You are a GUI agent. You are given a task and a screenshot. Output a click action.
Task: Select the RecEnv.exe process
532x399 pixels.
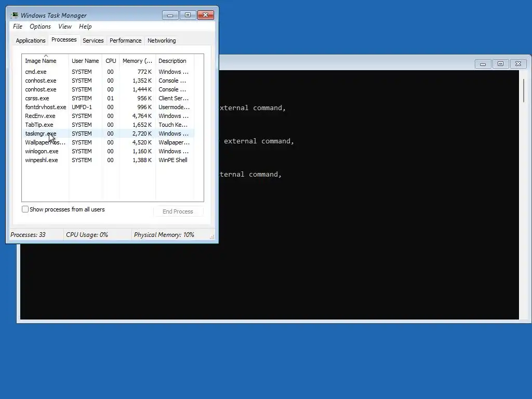(x=108, y=116)
